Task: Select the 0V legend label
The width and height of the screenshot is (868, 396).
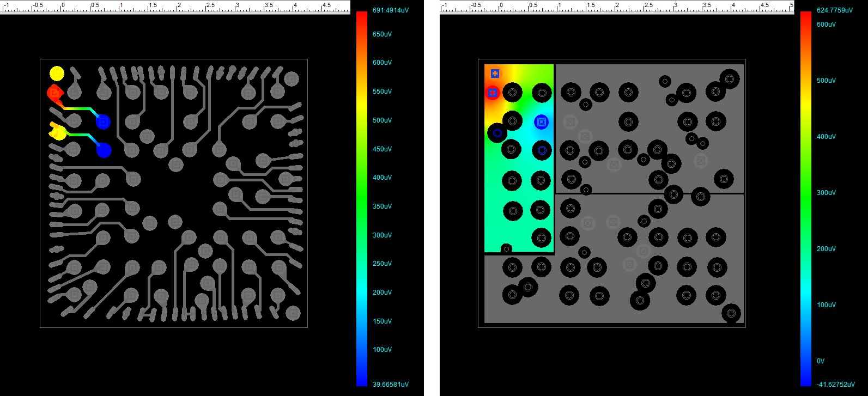Action: pos(821,361)
